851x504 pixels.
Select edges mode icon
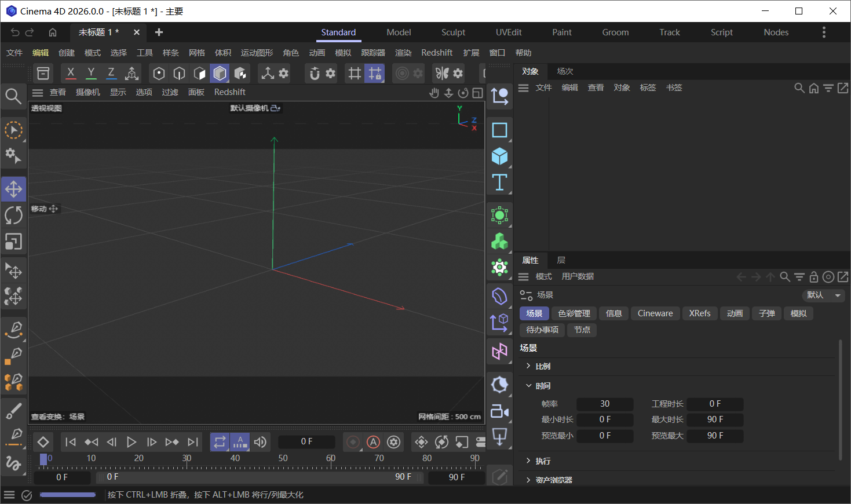point(180,73)
